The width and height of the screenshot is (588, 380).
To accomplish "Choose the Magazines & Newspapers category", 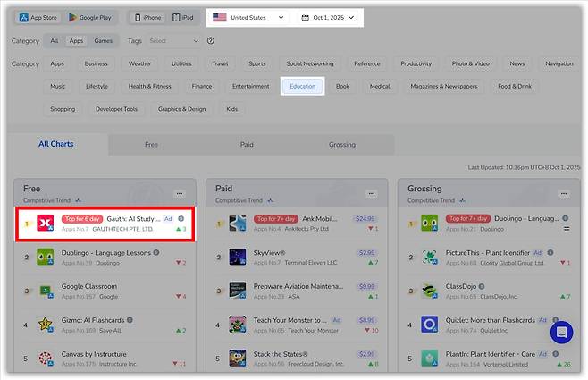I will point(444,86).
